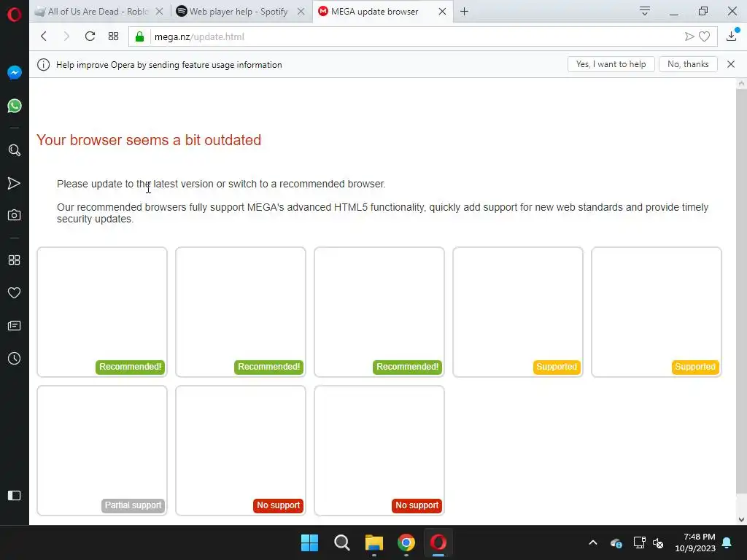
Task: Take a snapshot with the camera icon
Action: point(15,215)
